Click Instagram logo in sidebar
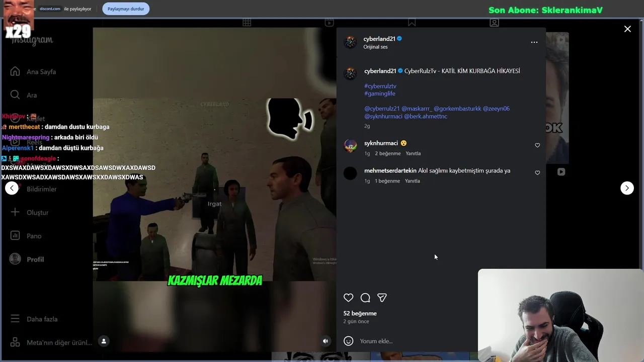 point(32,40)
